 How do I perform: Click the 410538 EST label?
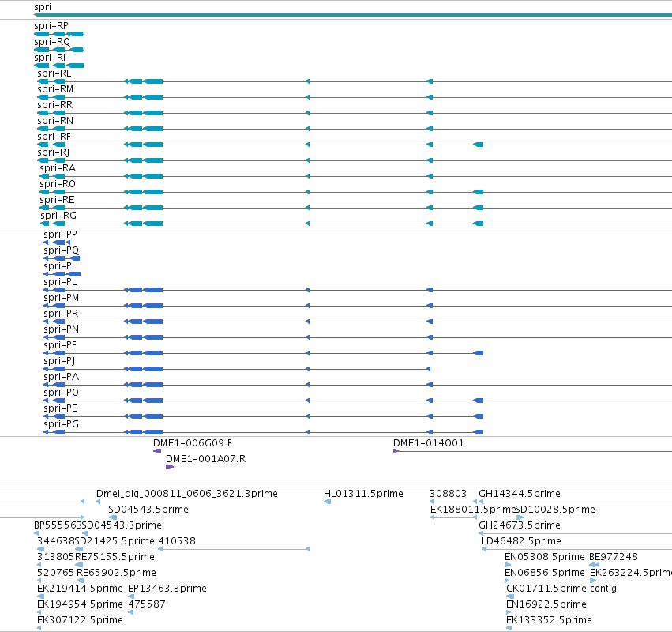click(x=177, y=541)
